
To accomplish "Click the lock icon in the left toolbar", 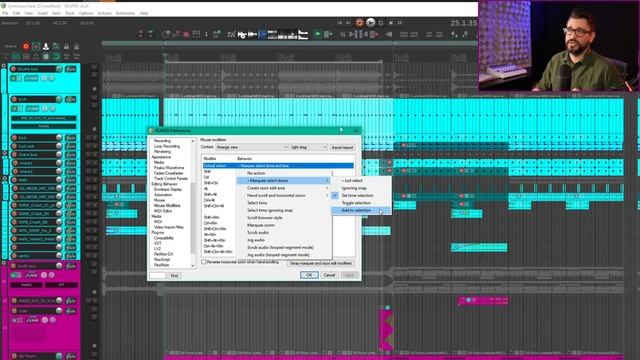I will [66, 47].
